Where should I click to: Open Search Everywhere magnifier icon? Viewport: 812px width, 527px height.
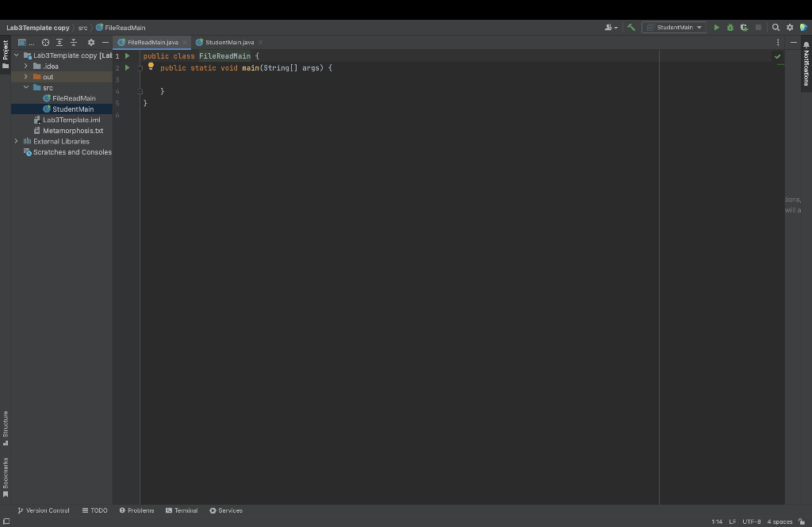coord(776,28)
